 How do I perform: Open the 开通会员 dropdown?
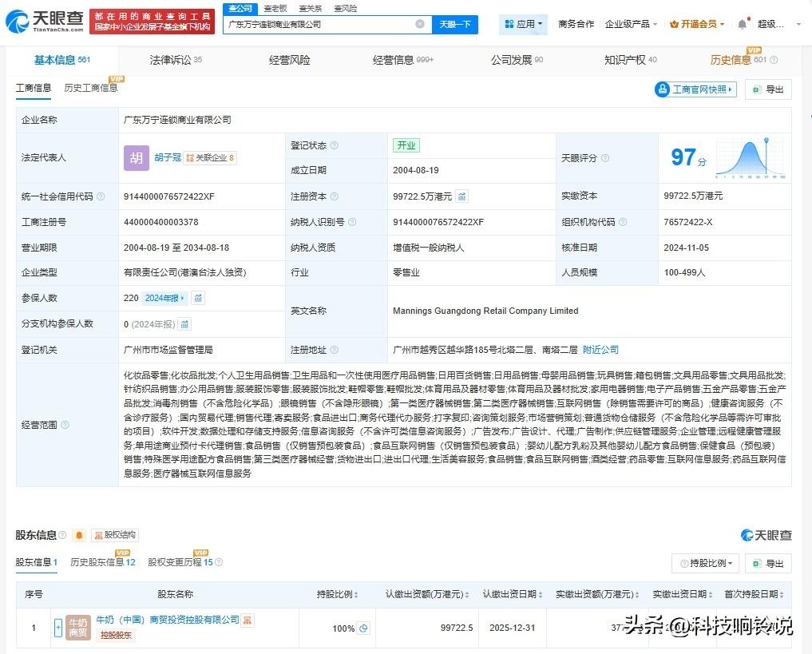[696, 24]
